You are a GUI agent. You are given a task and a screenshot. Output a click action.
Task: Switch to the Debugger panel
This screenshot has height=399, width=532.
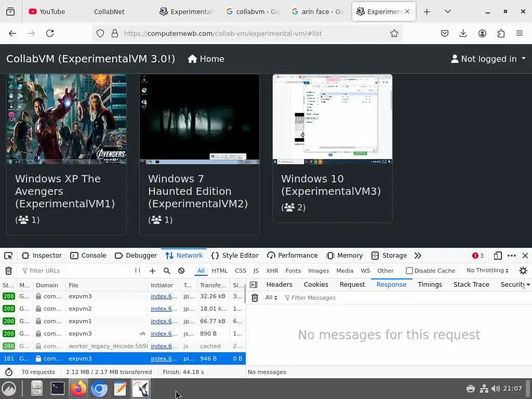136,256
